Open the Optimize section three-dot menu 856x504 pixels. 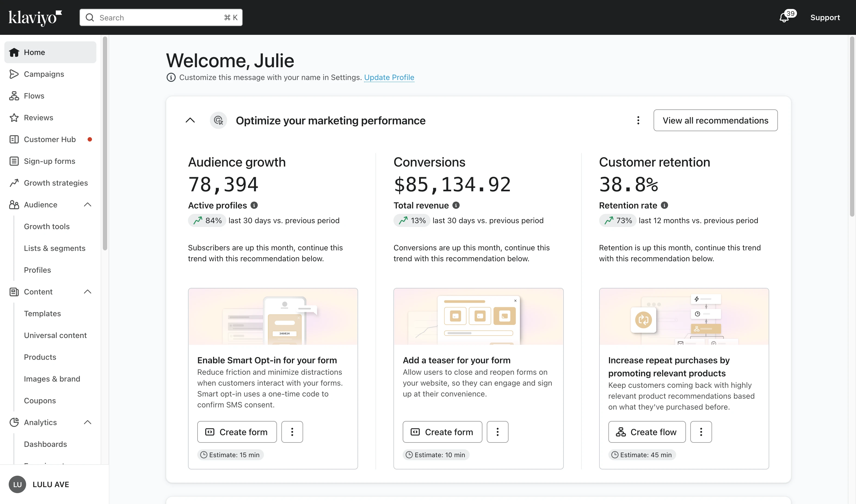coord(638,120)
